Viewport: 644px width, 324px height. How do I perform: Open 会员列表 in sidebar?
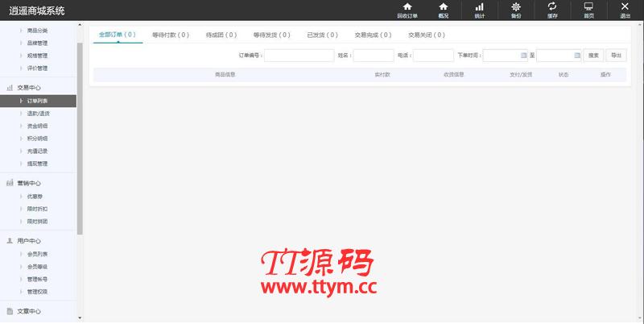(37, 254)
